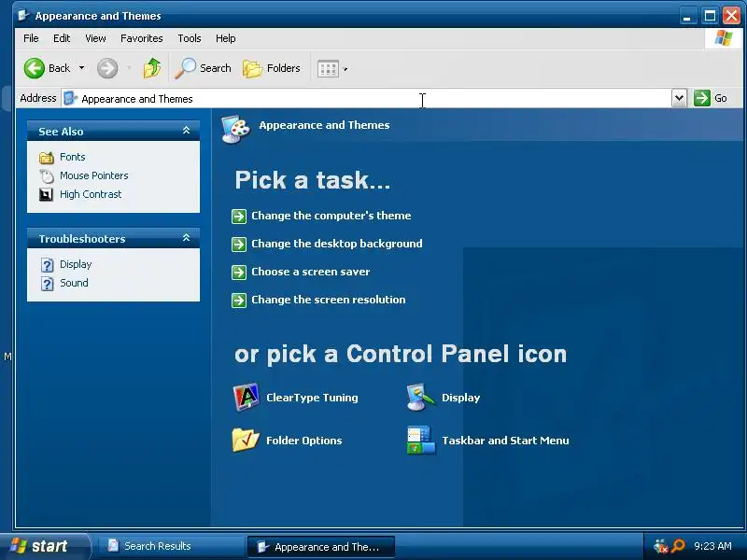Viewport: 747px width, 560px height.
Task: Click the Windows flag logo in the menu bar corner
Action: [x=723, y=38]
